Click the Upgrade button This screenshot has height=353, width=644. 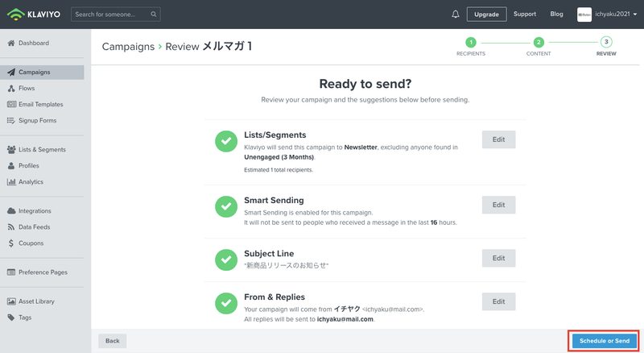[486, 15]
